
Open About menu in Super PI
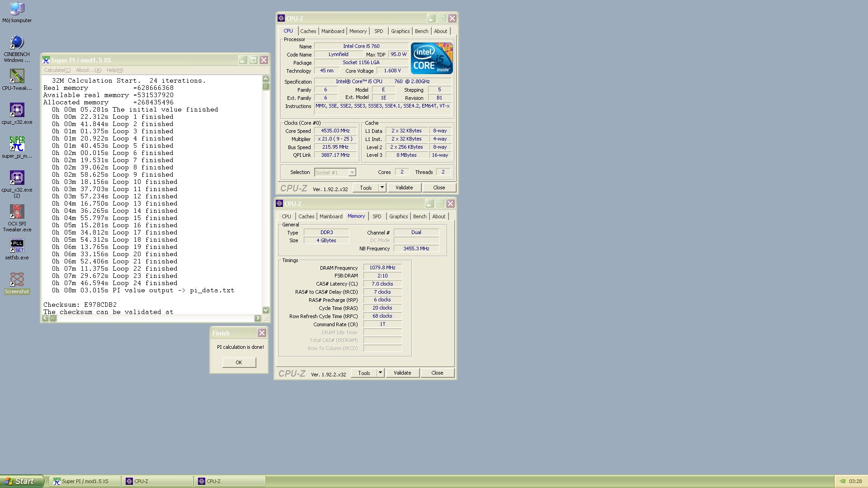89,70
